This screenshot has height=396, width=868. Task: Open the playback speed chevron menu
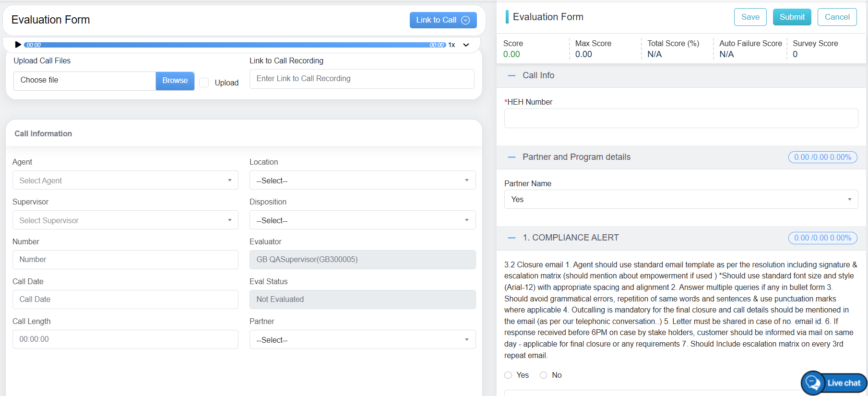[x=466, y=45]
